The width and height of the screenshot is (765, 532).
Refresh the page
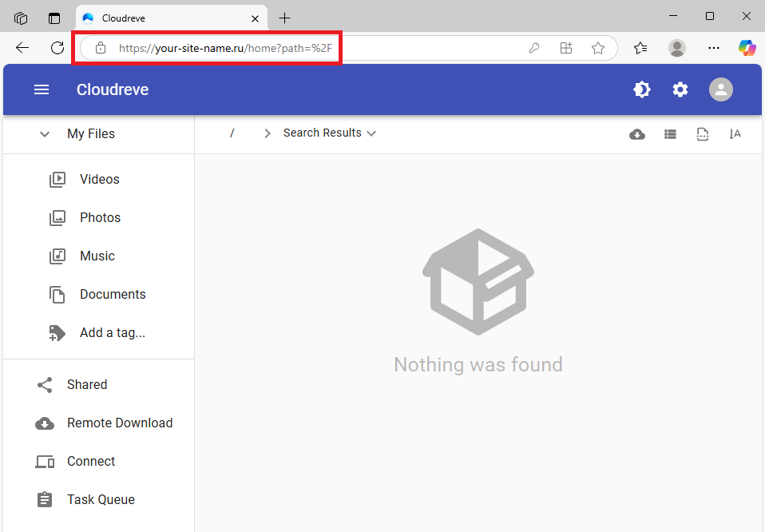57,48
